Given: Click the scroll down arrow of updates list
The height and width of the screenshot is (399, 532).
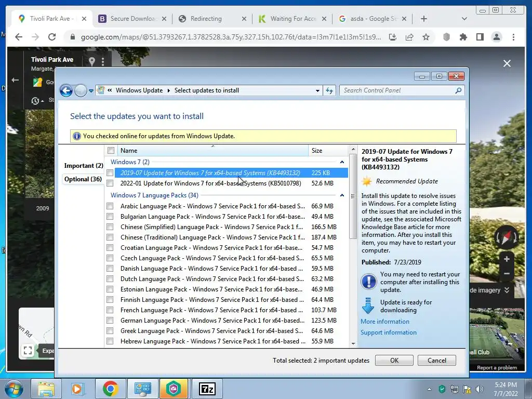Looking at the screenshot, I should coord(353,343).
